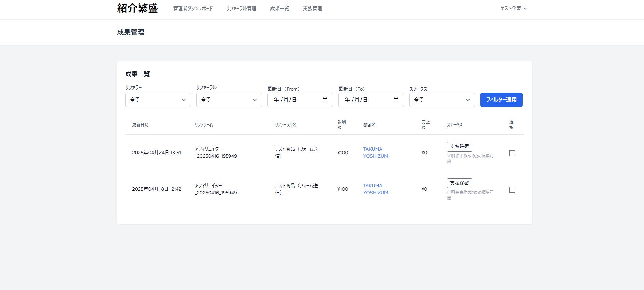Click ¥100 in the 04月24日 row
Screen dimensions: 644x290
point(343,153)
